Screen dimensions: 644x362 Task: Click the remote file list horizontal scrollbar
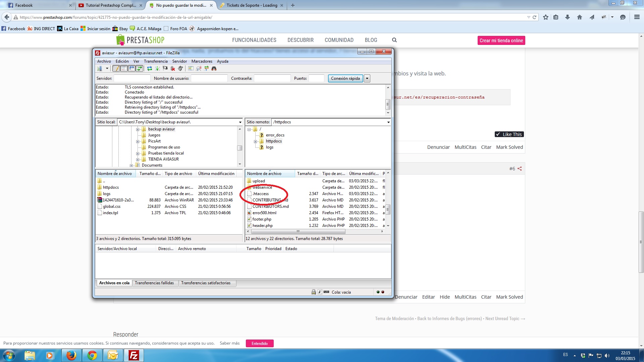click(x=298, y=232)
